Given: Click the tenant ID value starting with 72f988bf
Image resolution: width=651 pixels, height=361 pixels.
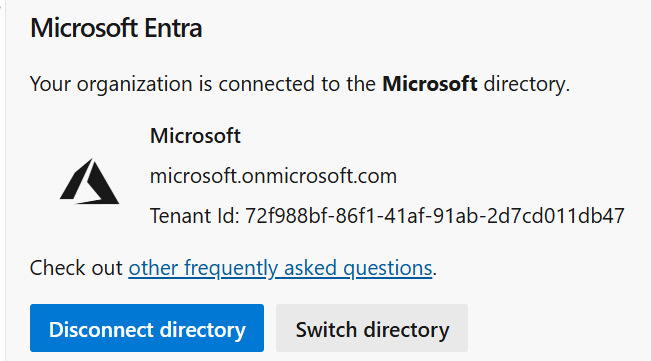Looking at the screenshot, I should point(435,216).
